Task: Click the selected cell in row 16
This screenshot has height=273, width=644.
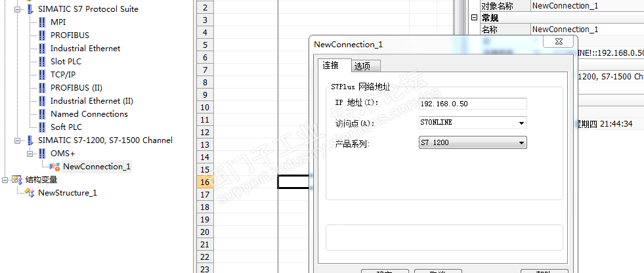Action: 293,182
